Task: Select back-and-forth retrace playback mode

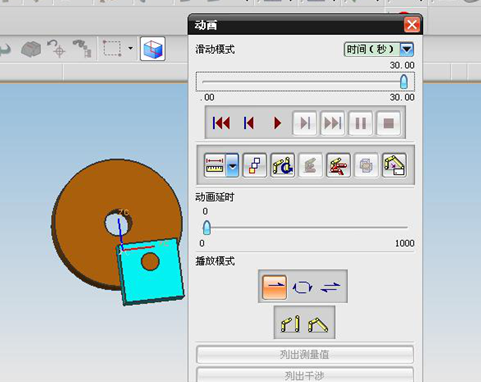Action: point(330,287)
